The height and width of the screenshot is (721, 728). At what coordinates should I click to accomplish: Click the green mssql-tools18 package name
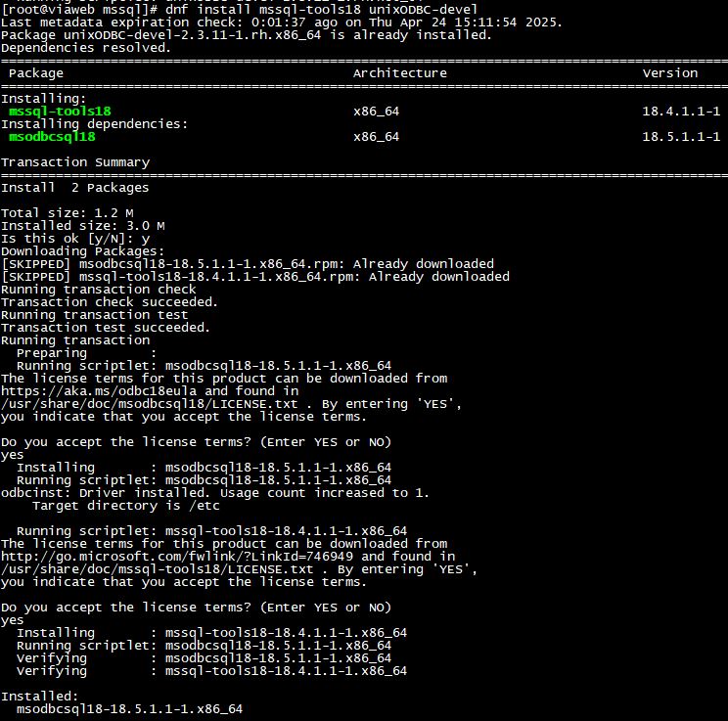click(x=60, y=112)
